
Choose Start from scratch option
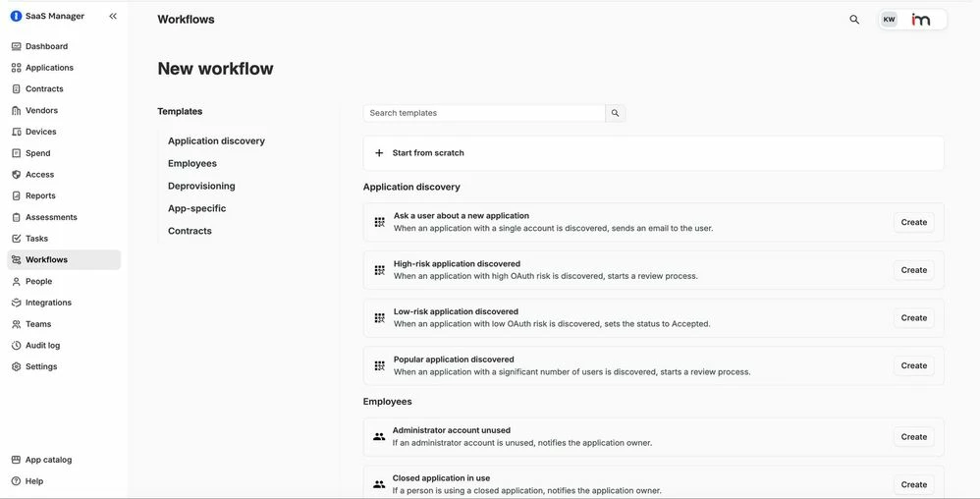(x=653, y=152)
